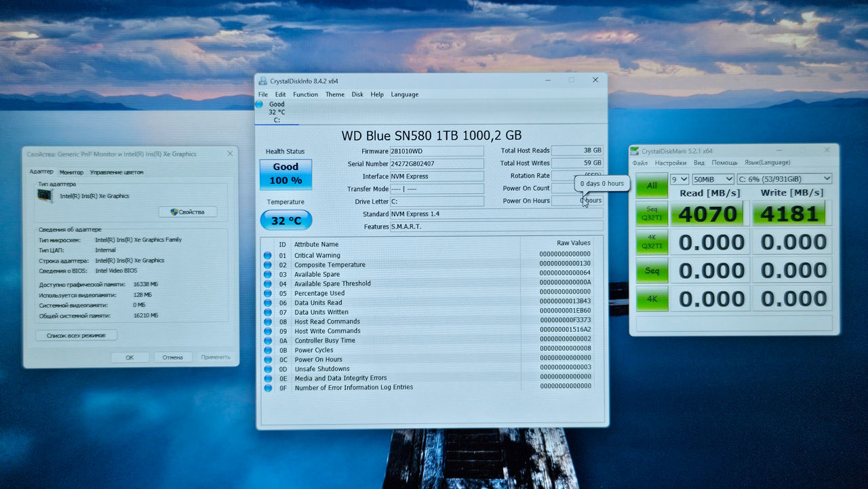Viewport: 868px width, 489px height.
Task: Click the Good 100 % health status button
Action: [285, 174]
